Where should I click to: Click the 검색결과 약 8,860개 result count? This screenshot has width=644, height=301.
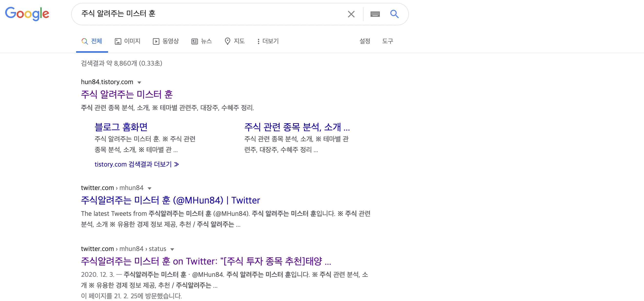[121, 63]
